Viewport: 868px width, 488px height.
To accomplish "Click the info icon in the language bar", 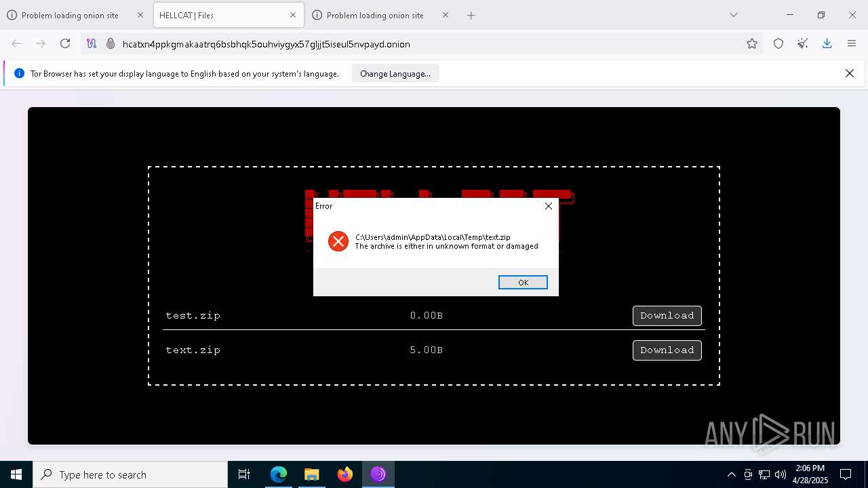I will point(19,73).
